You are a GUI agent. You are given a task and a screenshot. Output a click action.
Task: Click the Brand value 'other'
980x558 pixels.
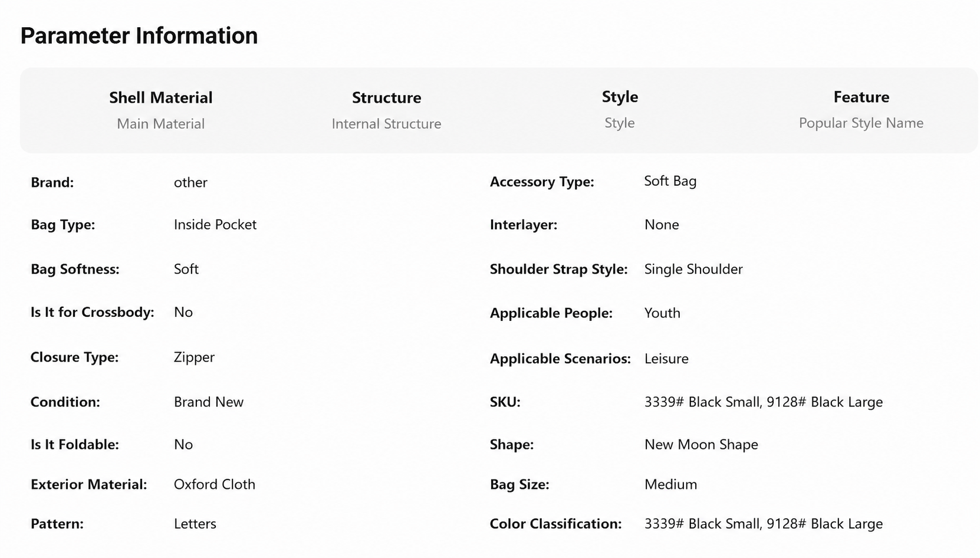(x=190, y=182)
